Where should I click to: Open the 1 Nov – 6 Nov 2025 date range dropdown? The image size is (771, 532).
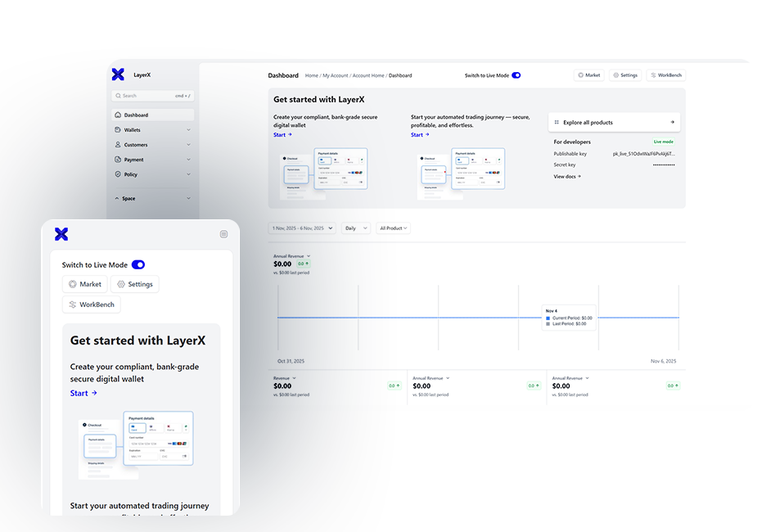[x=301, y=228]
